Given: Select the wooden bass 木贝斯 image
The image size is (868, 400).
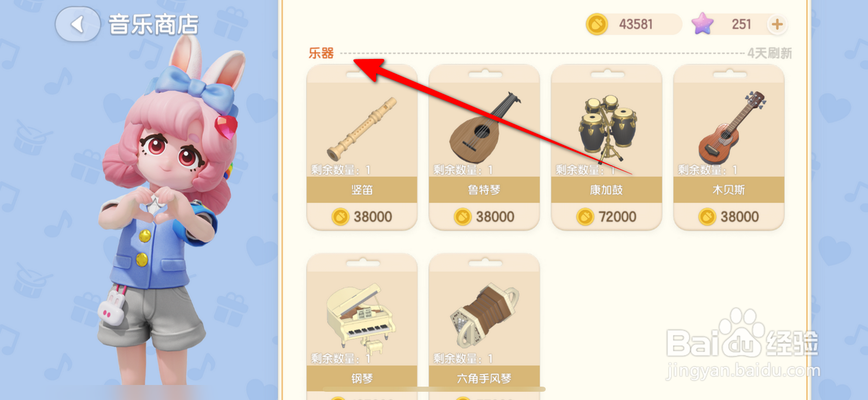Looking at the screenshot, I should [729, 127].
